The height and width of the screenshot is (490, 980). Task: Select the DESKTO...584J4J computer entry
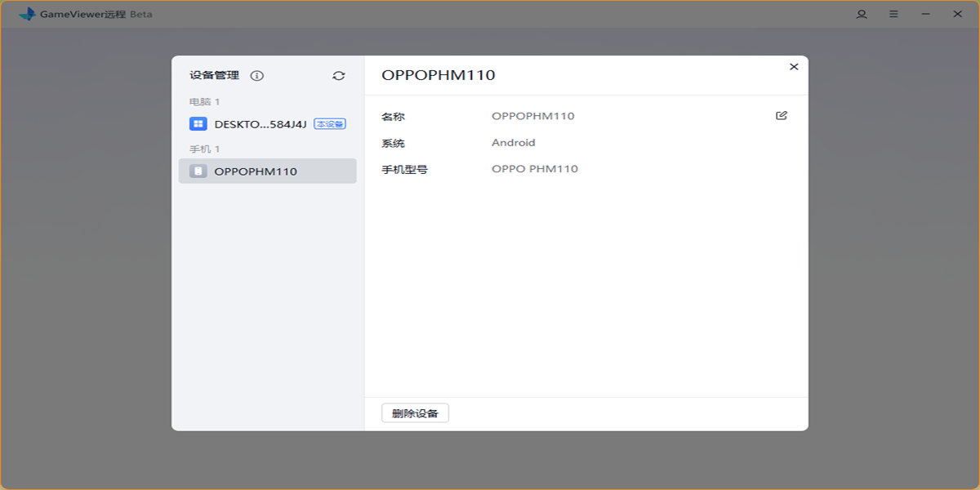click(x=268, y=124)
